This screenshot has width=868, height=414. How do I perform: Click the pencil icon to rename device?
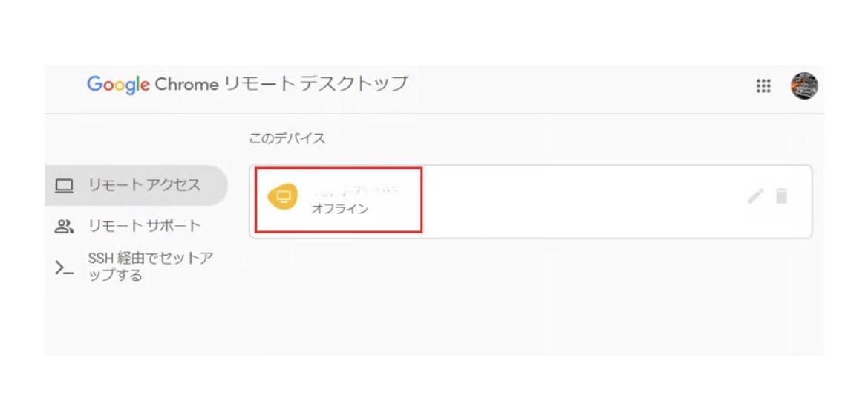click(x=755, y=196)
